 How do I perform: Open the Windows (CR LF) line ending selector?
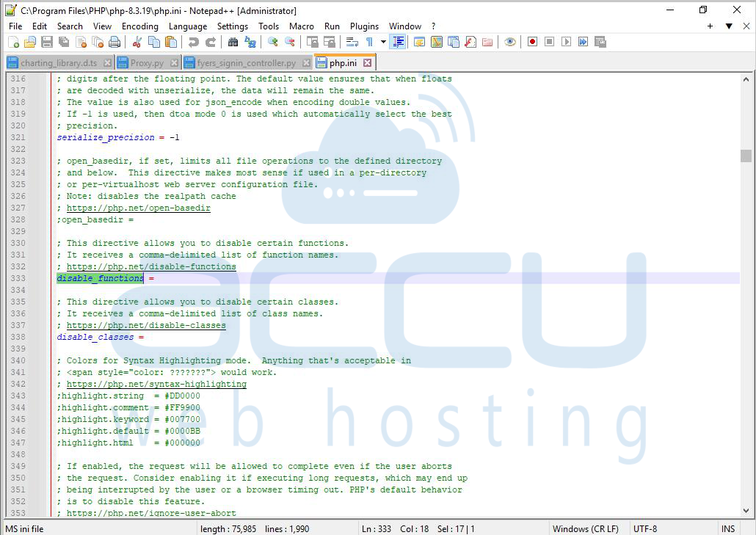pos(585,528)
